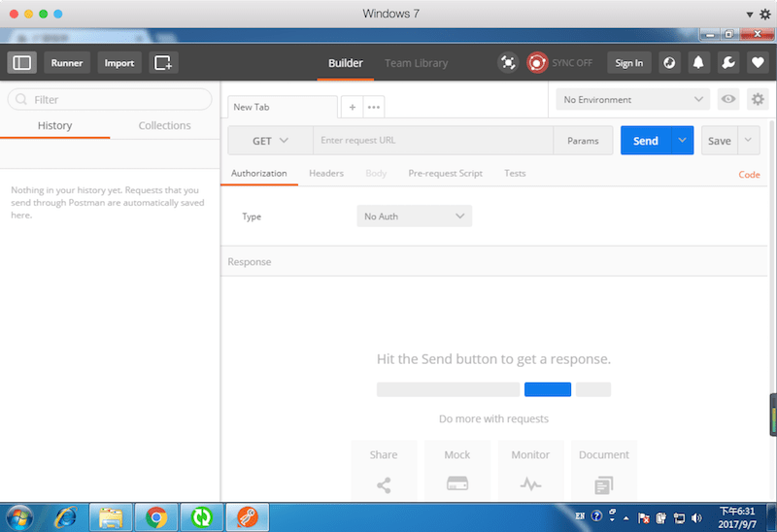
Task: Select the Postman taskbar icon
Action: (248, 518)
